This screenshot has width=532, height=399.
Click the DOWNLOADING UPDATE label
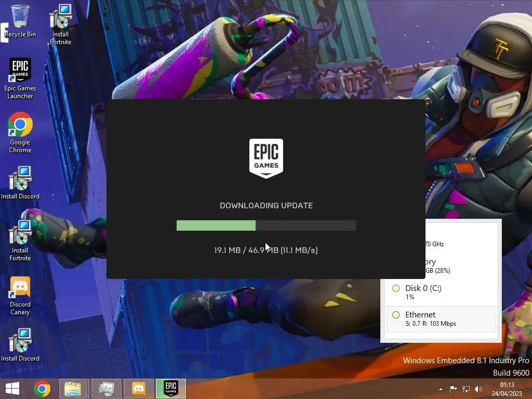(x=267, y=206)
